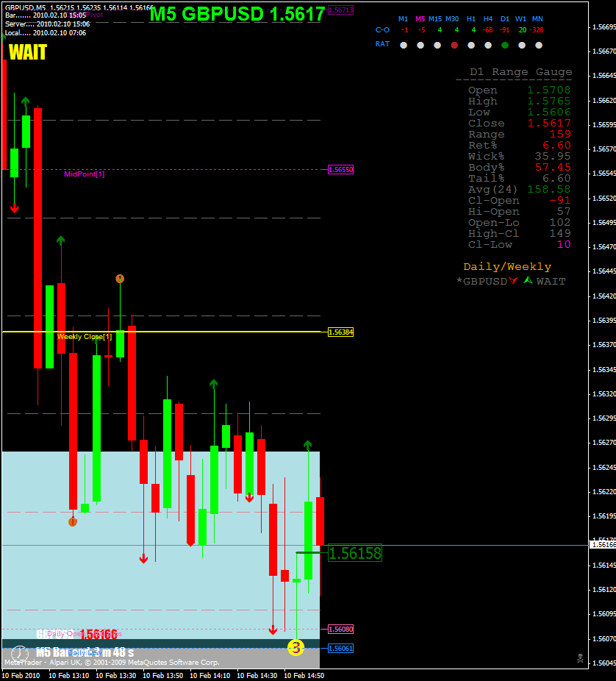Click the large green 1.56158 price tag
The height and width of the screenshot is (681, 616).
(355, 553)
